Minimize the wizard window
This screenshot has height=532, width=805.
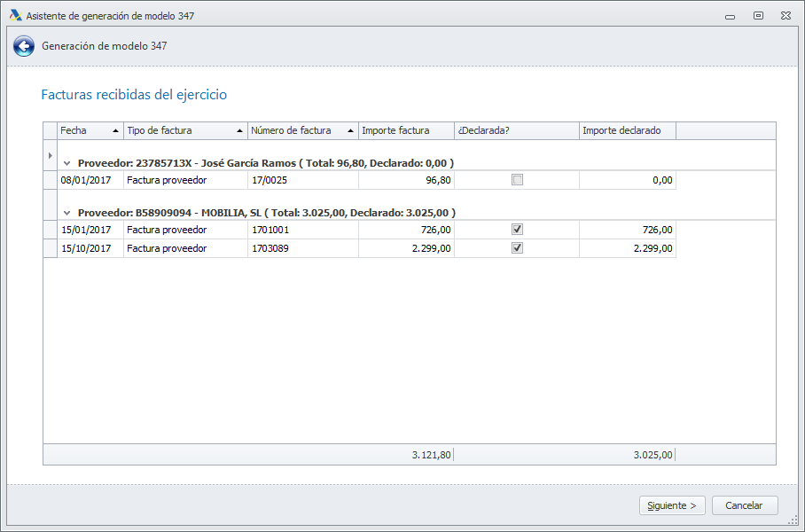pyautogui.click(x=730, y=15)
